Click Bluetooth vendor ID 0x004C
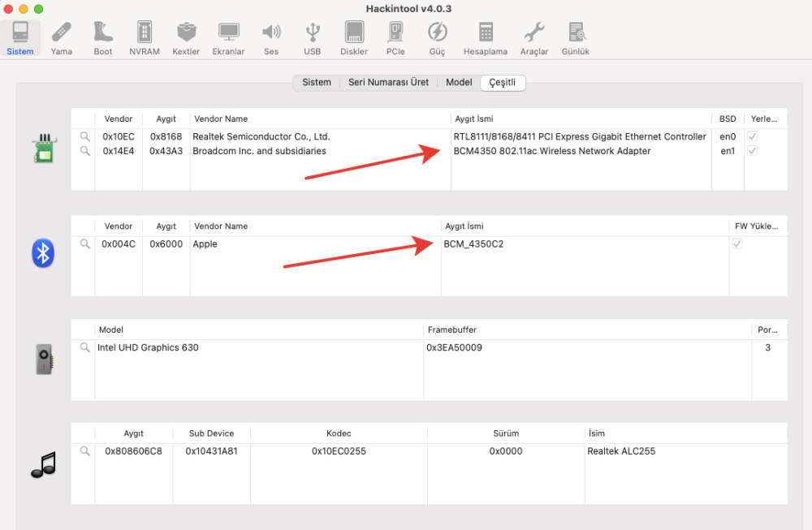 coord(119,243)
